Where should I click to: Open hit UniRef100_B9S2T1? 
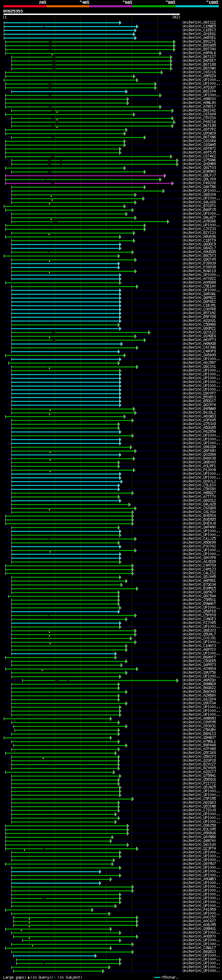click(199, 41)
